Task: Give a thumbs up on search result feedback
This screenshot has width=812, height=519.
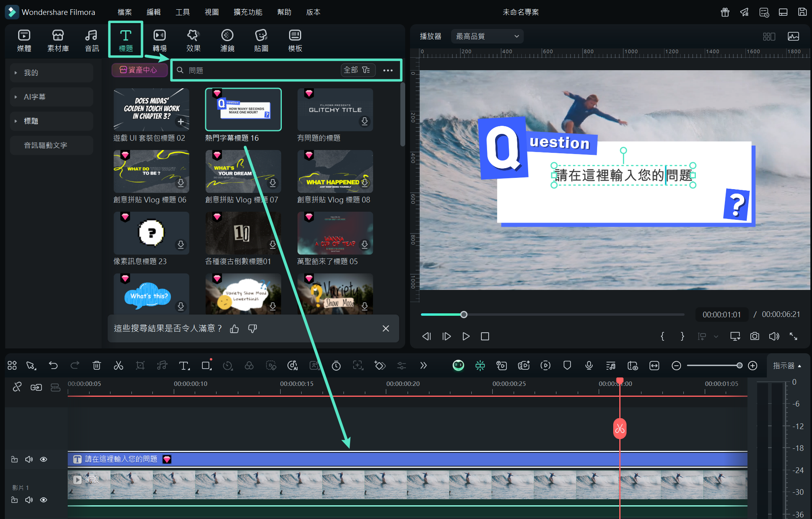Action: (x=234, y=329)
